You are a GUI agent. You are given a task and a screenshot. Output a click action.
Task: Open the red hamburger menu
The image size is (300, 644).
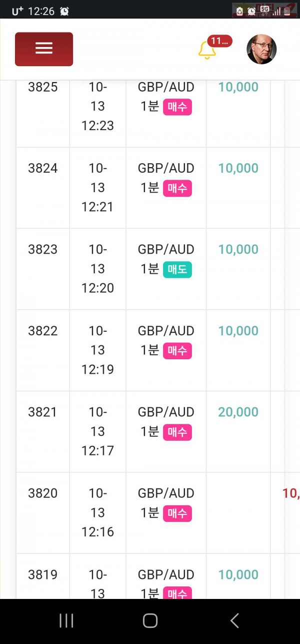pos(44,49)
